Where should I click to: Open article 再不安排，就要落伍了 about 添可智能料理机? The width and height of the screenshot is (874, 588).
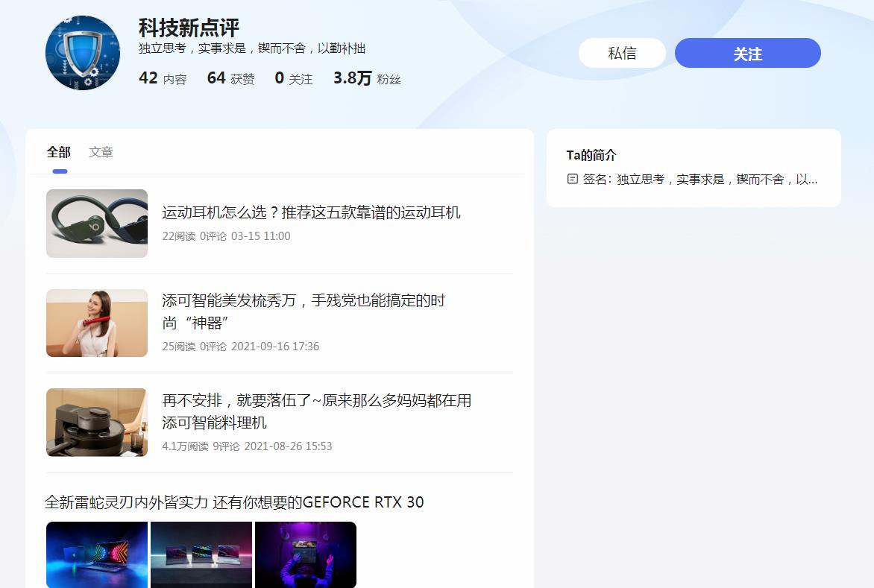pos(317,411)
